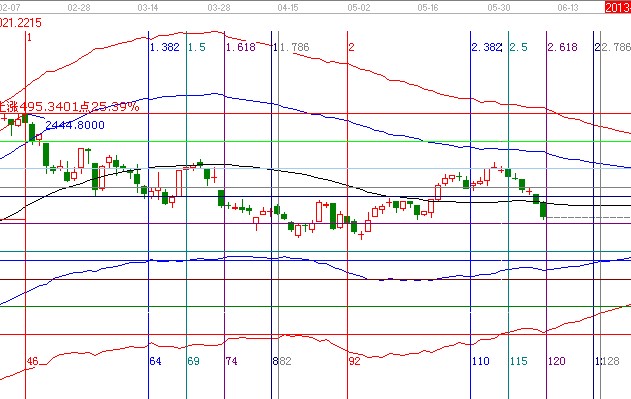Click the 05-02 date on time axis
The image size is (631, 399).
(359, 7)
